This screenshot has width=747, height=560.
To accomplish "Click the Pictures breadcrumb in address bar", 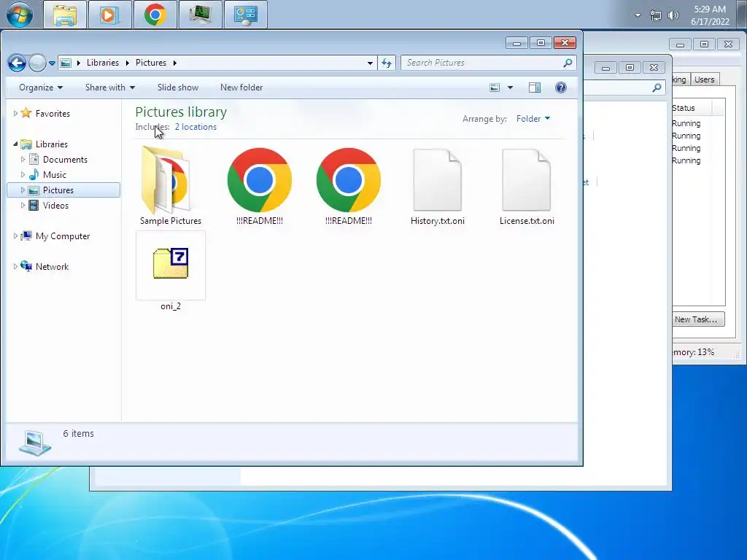I will coord(151,63).
